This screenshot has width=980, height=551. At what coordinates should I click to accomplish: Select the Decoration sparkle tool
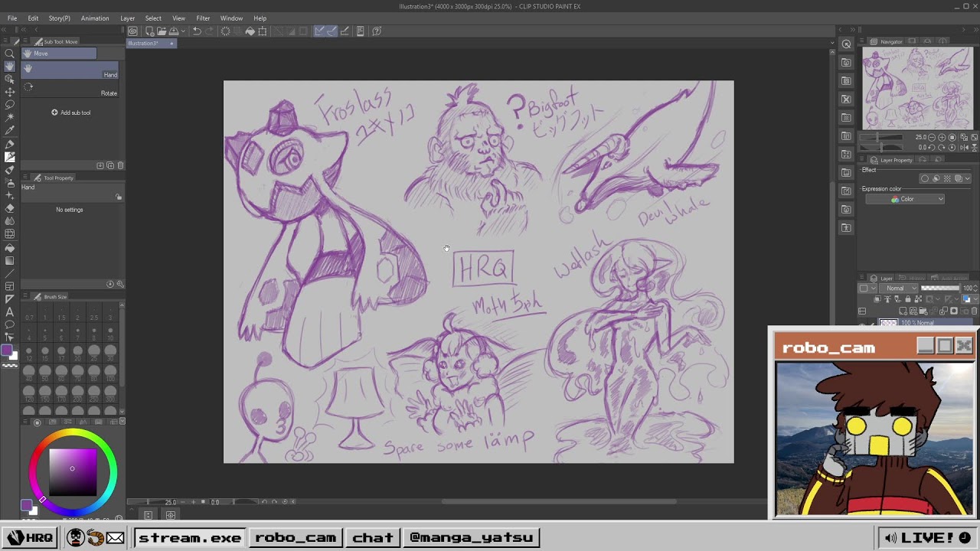(10, 196)
